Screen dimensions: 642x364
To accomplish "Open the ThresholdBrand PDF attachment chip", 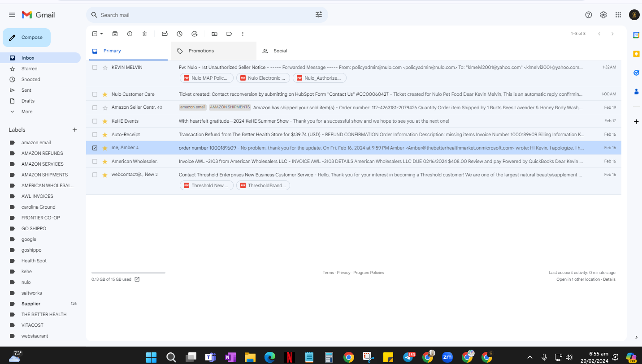I will tap(263, 185).
